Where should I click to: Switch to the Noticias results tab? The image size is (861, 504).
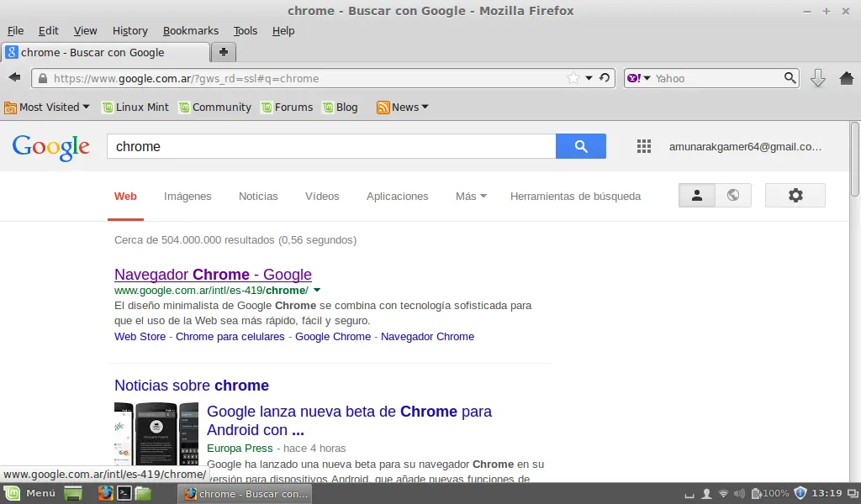(x=258, y=196)
